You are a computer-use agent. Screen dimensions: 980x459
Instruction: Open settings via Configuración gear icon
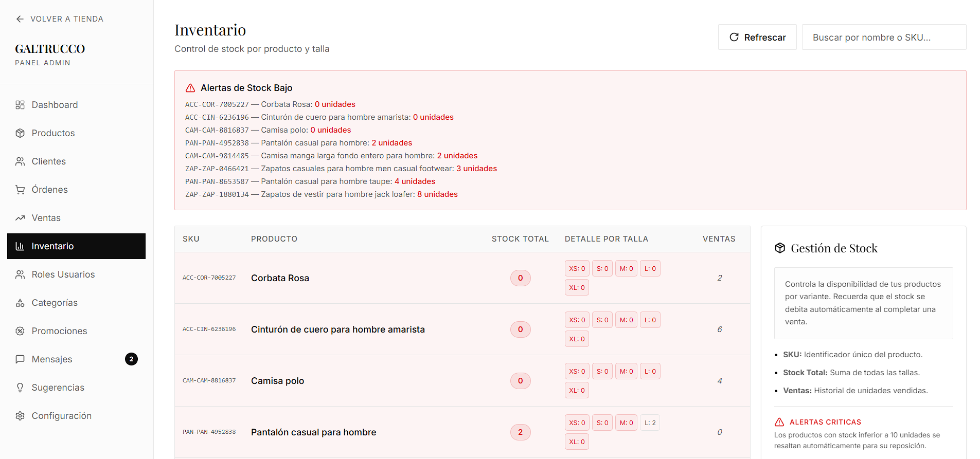point(20,416)
